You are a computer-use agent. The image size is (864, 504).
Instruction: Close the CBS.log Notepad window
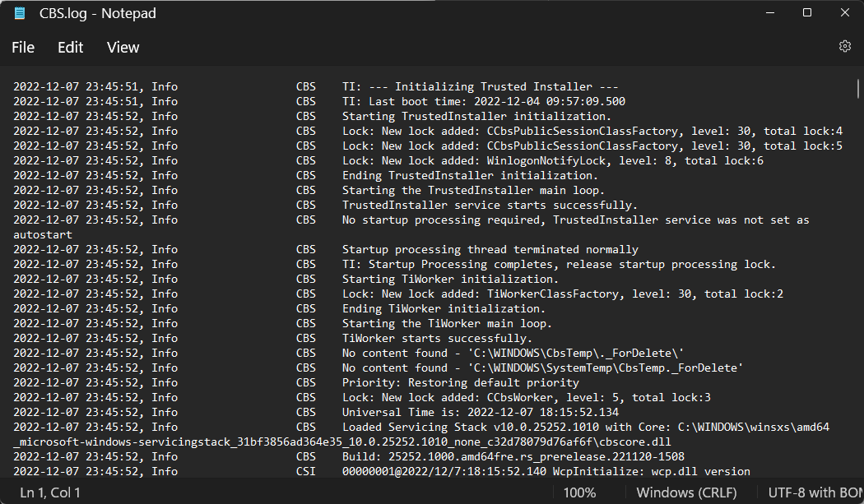coord(844,13)
